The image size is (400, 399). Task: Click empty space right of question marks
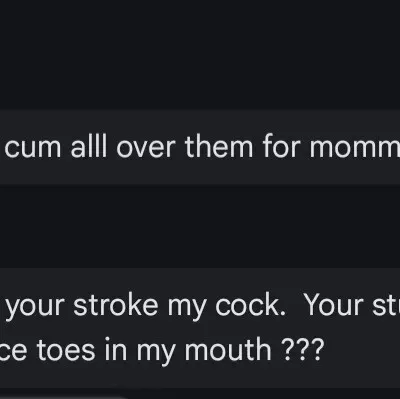tap(362, 350)
